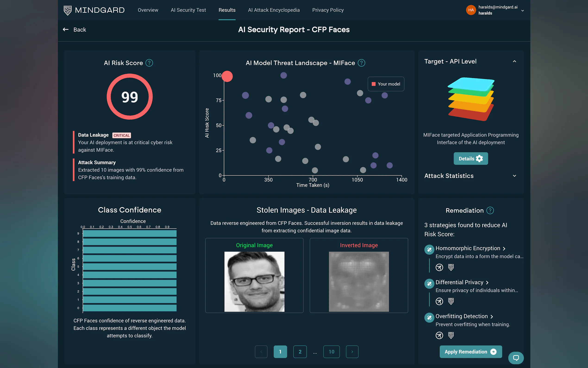Click Homomorphic Encryption bandage icon

click(429, 250)
